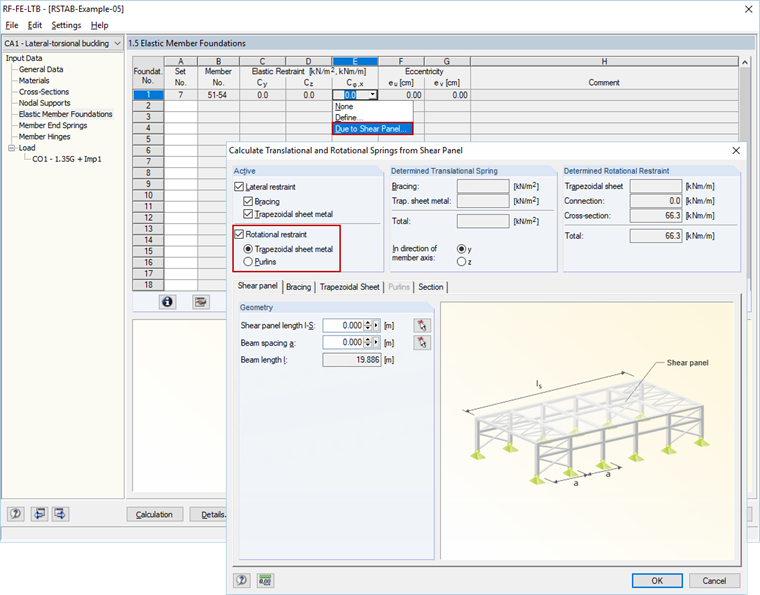Click the Beam length 19.886 field
The image size is (760, 595).
(352, 360)
